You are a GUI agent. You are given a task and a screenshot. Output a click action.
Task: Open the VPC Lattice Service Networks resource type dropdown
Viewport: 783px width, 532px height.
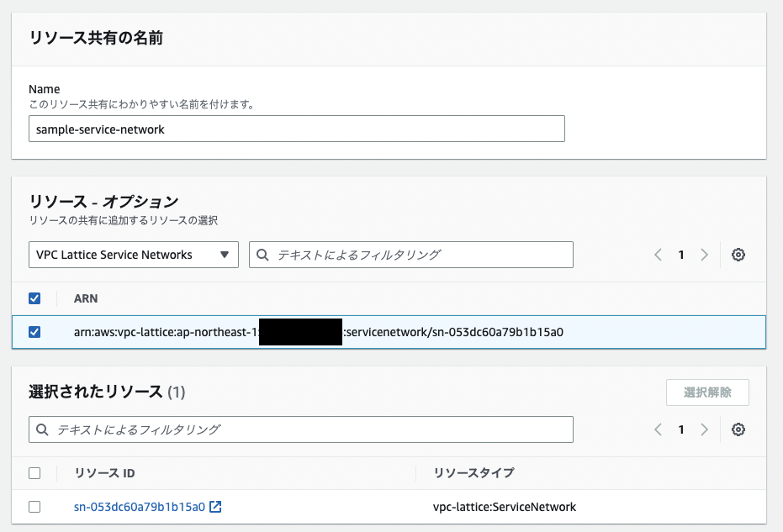tap(133, 254)
